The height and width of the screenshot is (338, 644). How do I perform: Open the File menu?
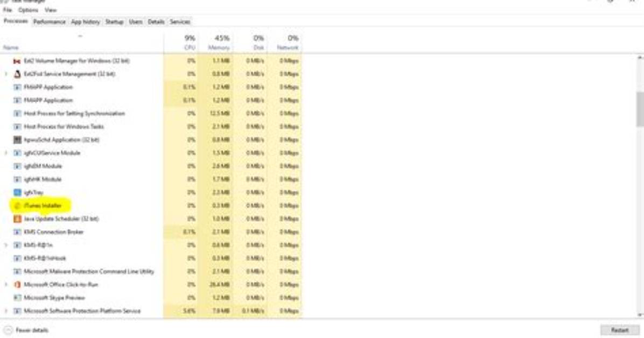tap(8, 10)
